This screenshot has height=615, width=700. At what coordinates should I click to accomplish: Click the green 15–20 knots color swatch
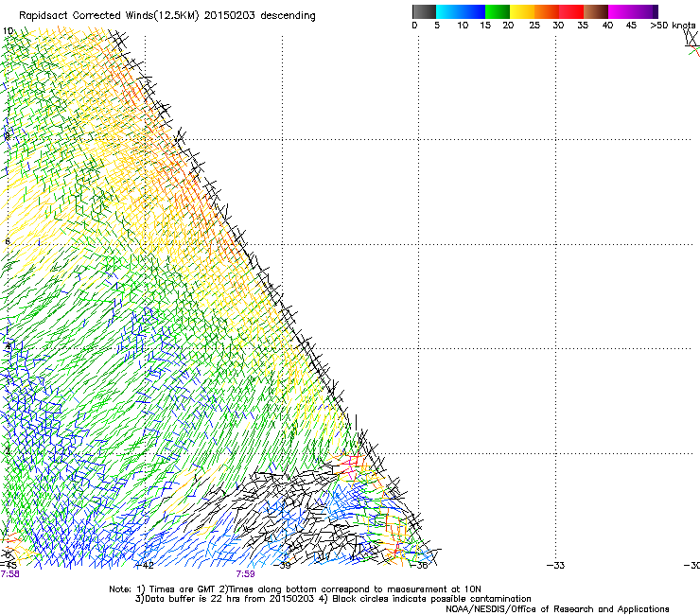coord(498,11)
